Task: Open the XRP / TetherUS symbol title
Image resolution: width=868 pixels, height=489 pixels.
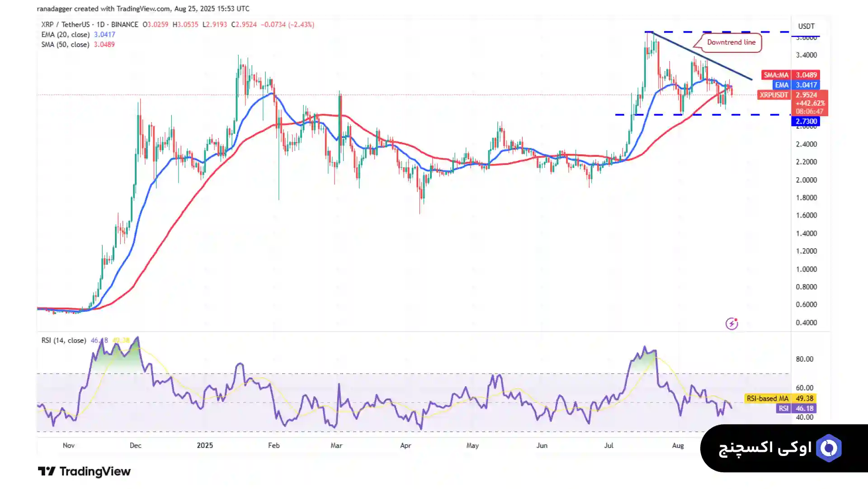Action: tap(66, 25)
